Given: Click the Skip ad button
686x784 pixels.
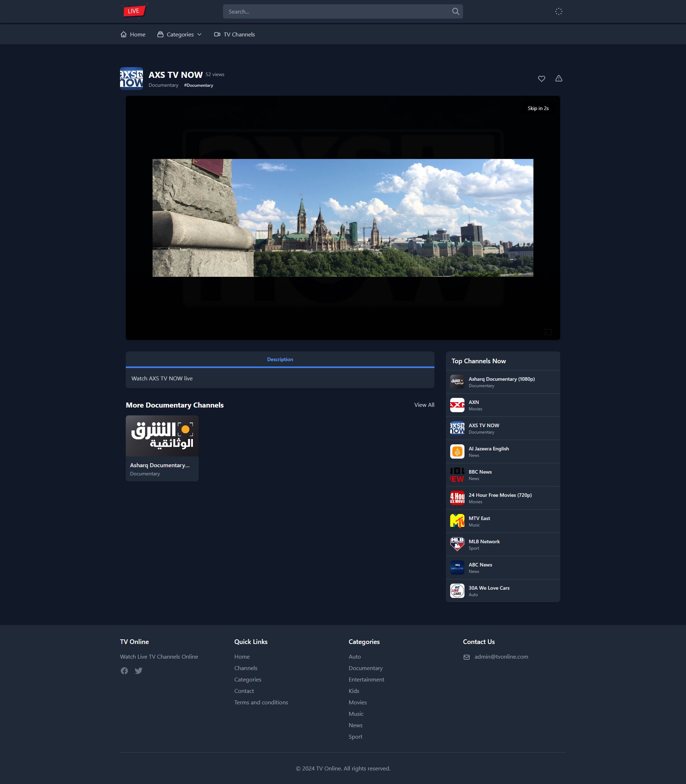Looking at the screenshot, I should [x=538, y=108].
